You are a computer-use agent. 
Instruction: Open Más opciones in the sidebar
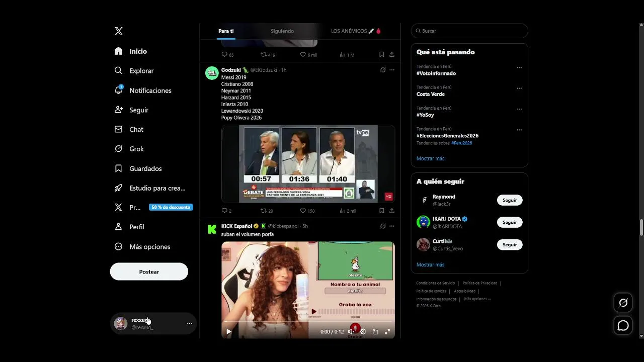[x=142, y=246]
